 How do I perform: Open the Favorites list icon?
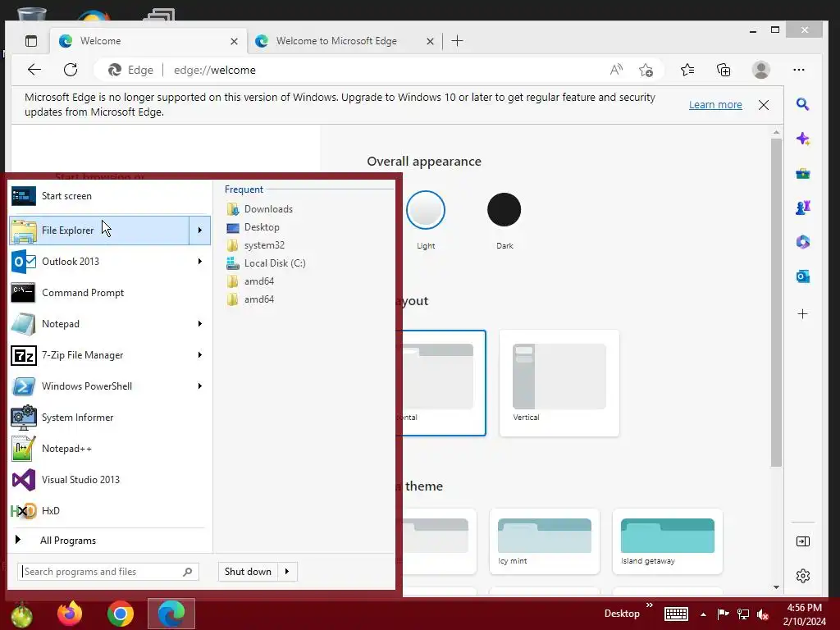tap(687, 70)
